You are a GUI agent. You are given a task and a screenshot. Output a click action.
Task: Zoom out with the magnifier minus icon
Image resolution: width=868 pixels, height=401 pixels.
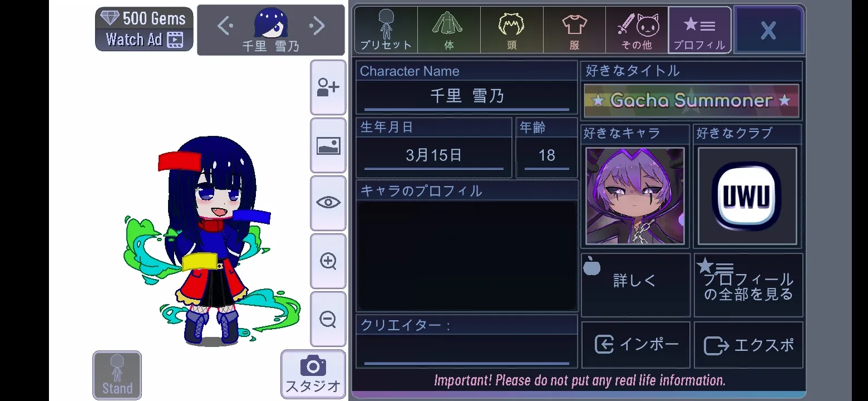(328, 319)
